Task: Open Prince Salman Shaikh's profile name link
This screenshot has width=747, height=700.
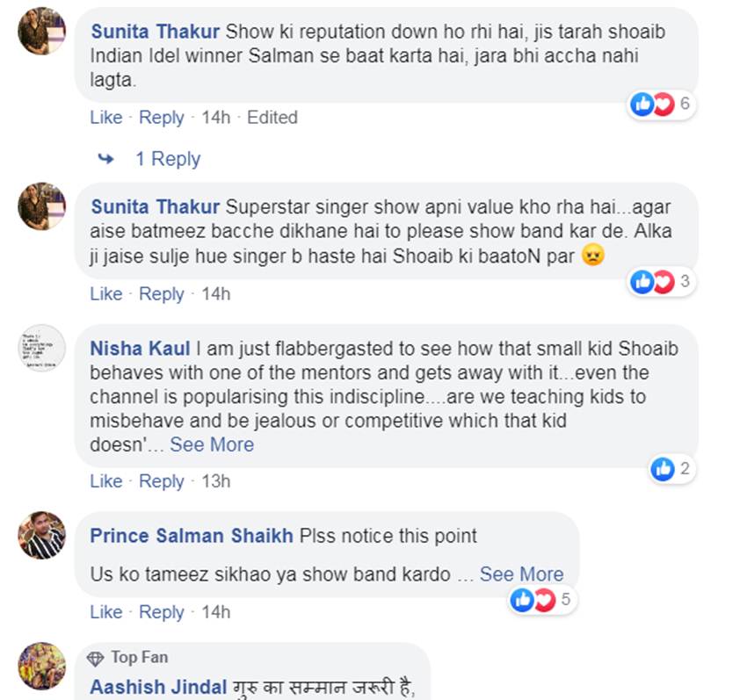Action: [x=192, y=536]
